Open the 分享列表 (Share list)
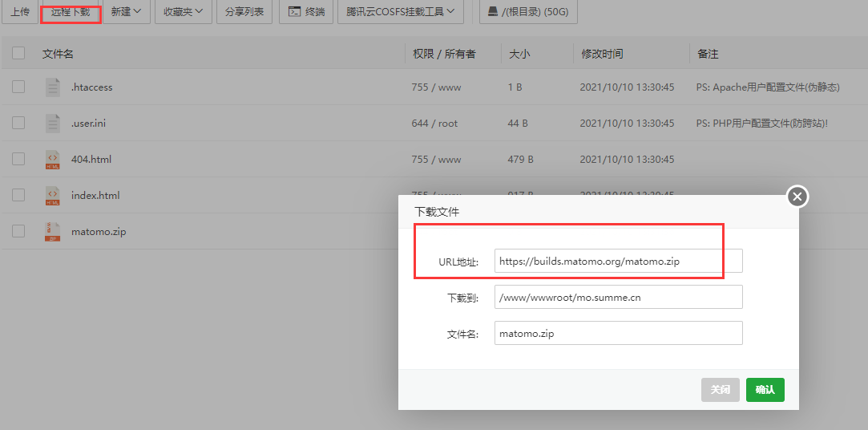The height and width of the screenshot is (430, 868). (x=244, y=12)
